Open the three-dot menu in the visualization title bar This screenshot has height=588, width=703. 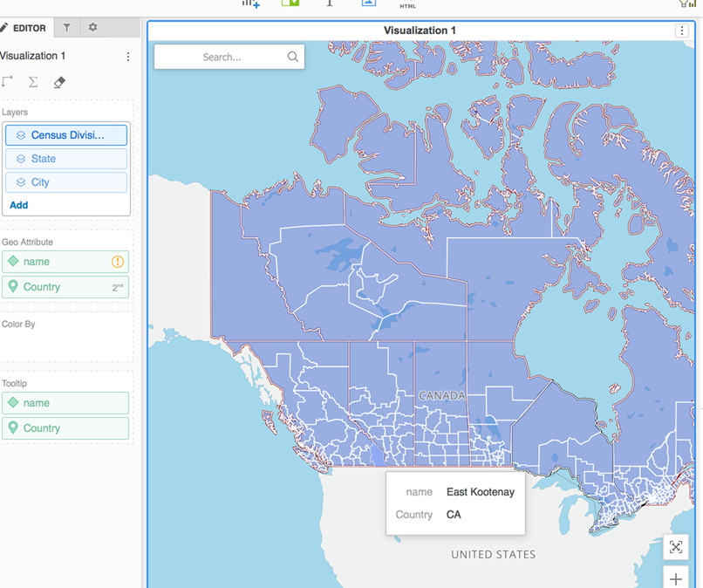point(682,31)
